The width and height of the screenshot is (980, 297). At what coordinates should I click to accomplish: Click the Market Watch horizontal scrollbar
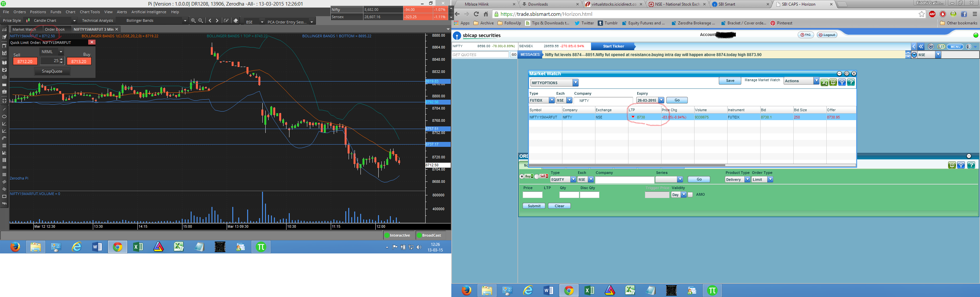tap(627, 165)
